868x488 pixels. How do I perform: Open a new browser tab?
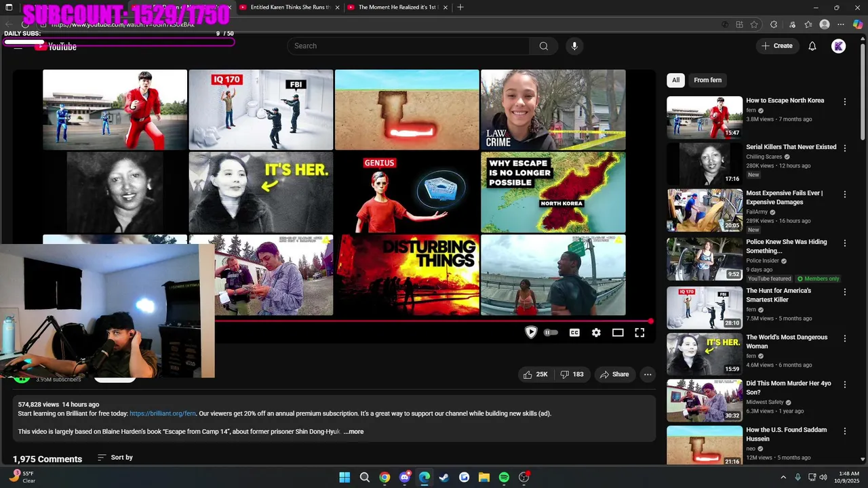coord(460,7)
